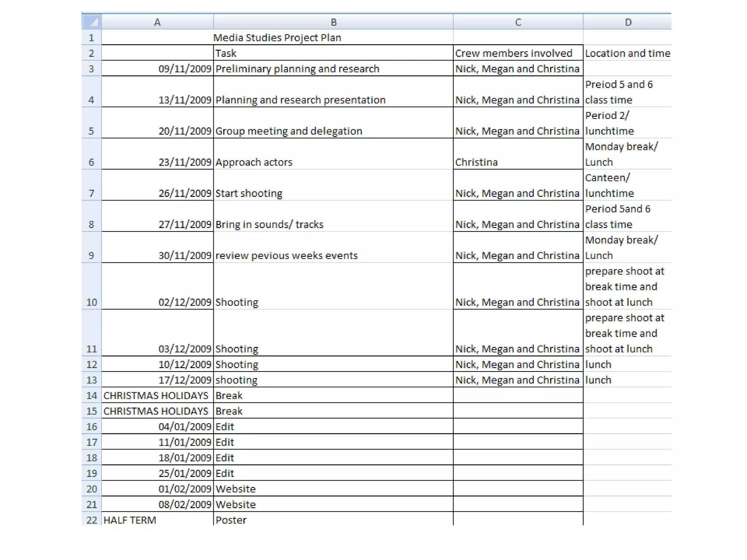Click the Location and time header cell
Screen dimensions: 747x560
[x=627, y=53]
